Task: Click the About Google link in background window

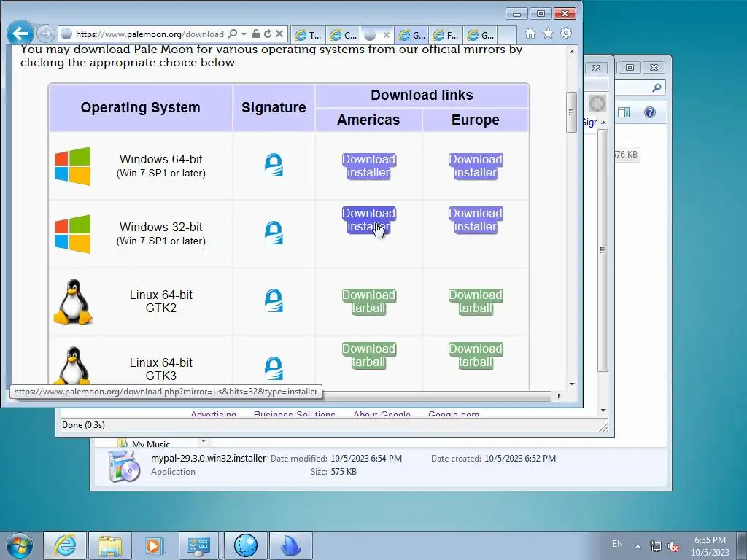Action: 382,414
